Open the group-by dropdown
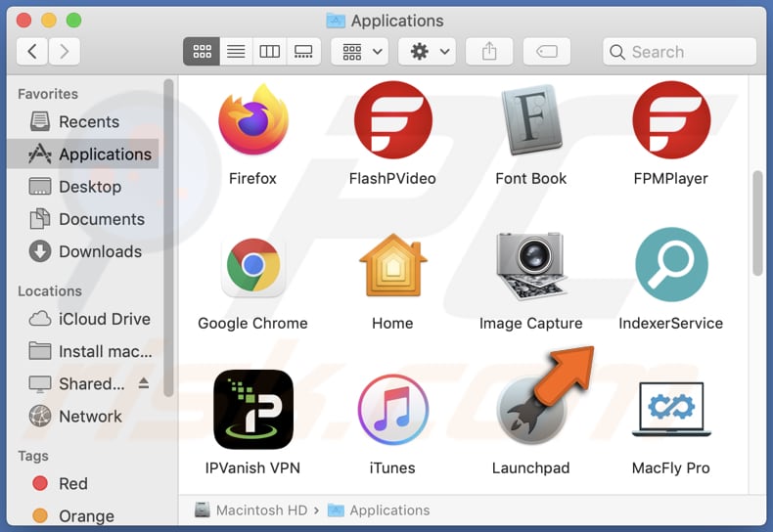The height and width of the screenshot is (532, 773). 360,51
